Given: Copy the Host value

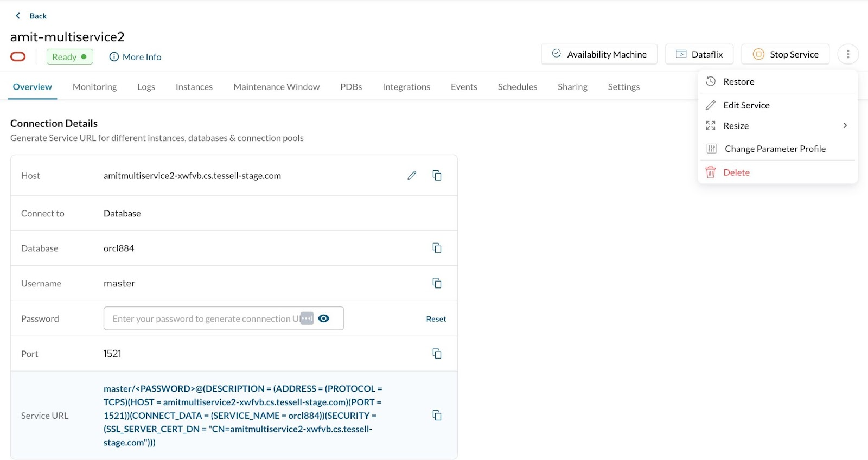Looking at the screenshot, I should (x=437, y=175).
